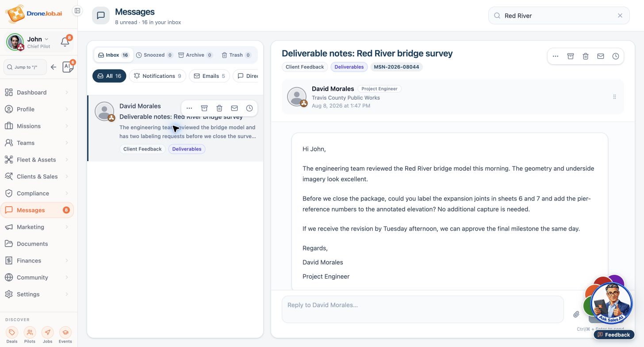Screen dimensions: 644x347
Task: Switch to the Trash tab
Action: click(x=236, y=55)
